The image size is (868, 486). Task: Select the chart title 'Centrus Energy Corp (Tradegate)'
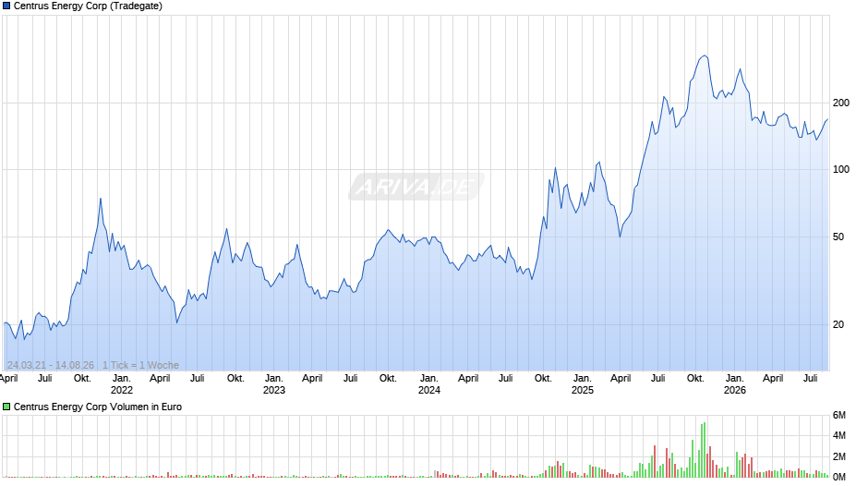click(88, 6)
